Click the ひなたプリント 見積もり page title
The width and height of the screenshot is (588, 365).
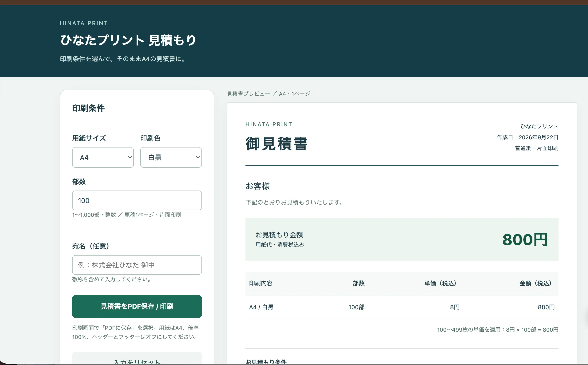point(128,40)
